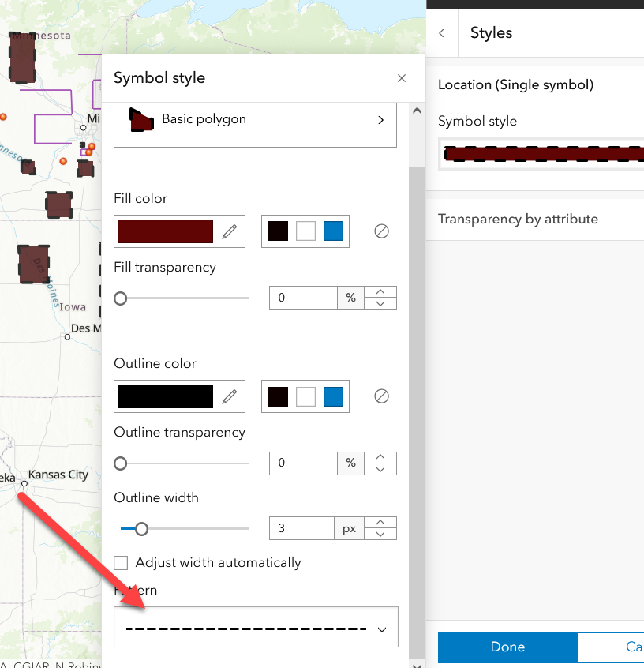Increase outline width with the up stepper arrow
This screenshot has width=644, height=668.
click(380, 523)
